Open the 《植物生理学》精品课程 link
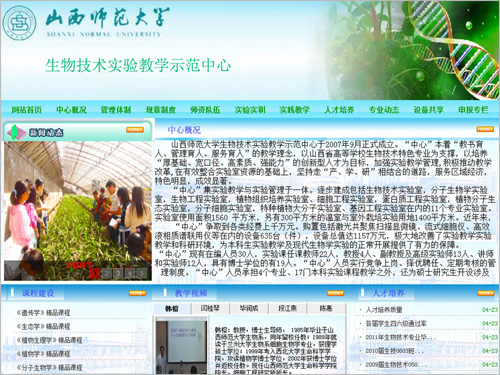The image size is (500, 375). tap(49, 340)
